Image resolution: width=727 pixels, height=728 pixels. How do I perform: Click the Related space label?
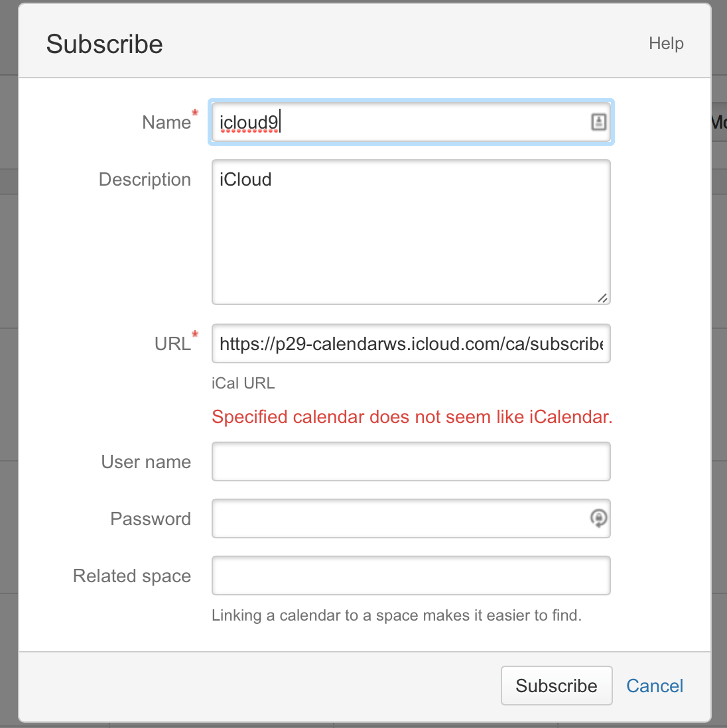click(x=132, y=576)
